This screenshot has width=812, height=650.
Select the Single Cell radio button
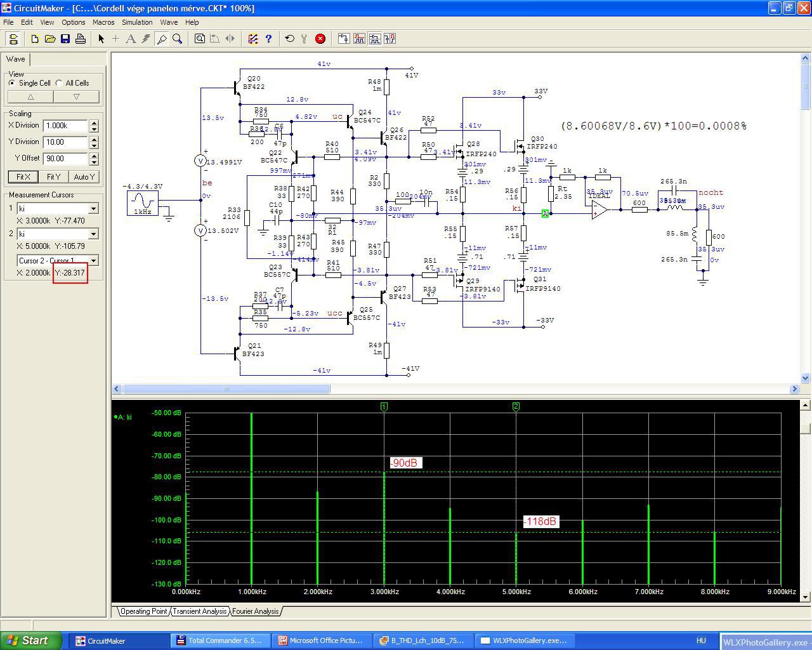(12, 83)
